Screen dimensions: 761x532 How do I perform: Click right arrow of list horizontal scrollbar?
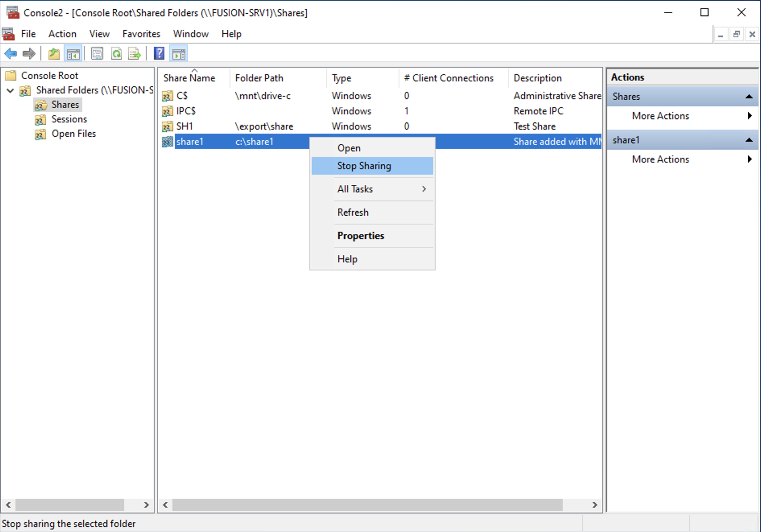coord(594,505)
